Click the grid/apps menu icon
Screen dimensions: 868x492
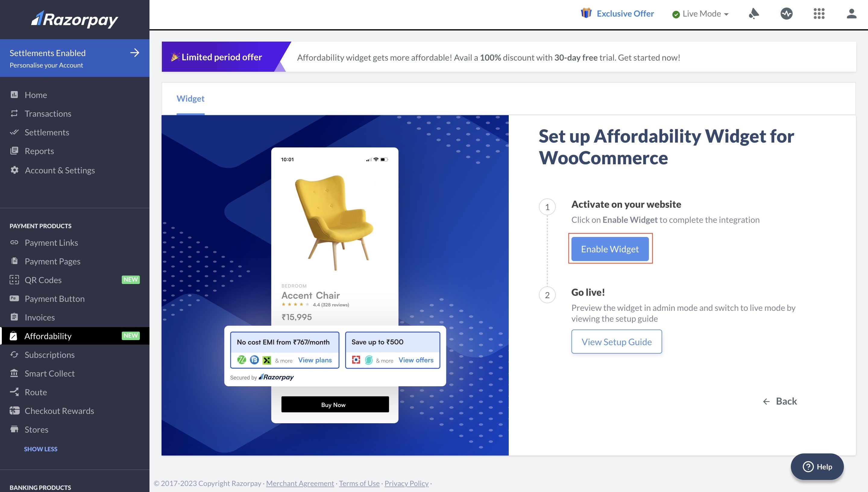[819, 13]
